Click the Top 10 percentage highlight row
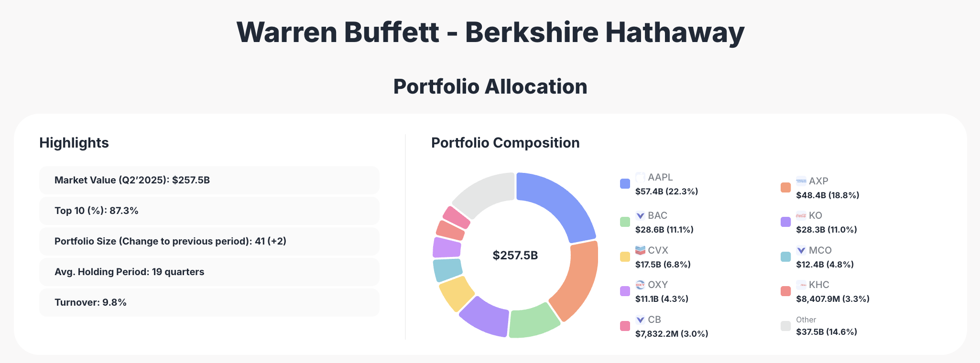Image resolution: width=980 pixels, height=363 pixels. (209, 211)
